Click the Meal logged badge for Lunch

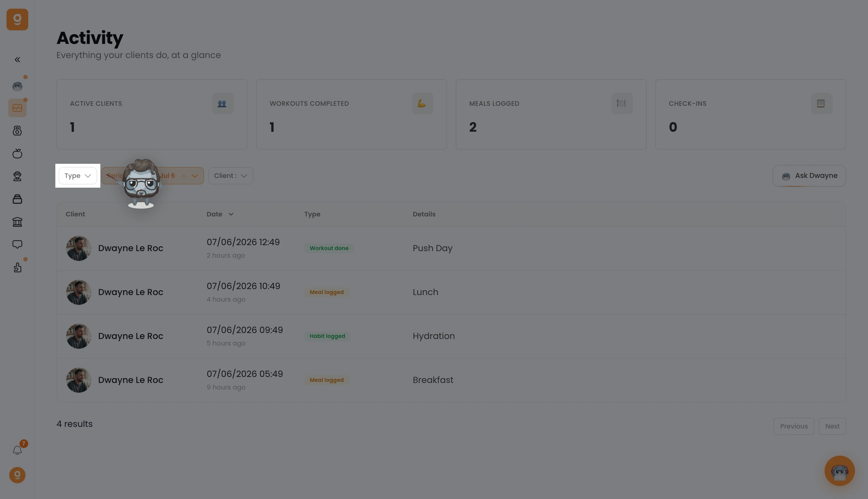click(x=327, y=292)
